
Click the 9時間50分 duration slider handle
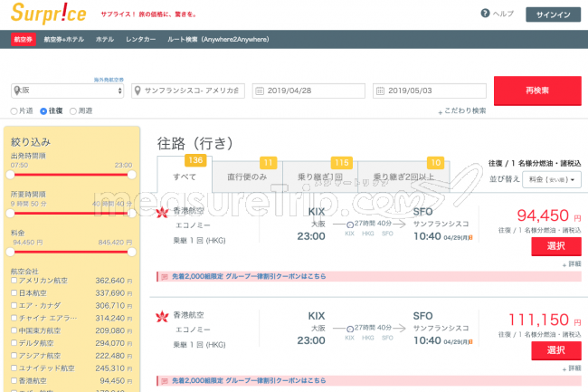pyautogui.click(x=11, y=214)
